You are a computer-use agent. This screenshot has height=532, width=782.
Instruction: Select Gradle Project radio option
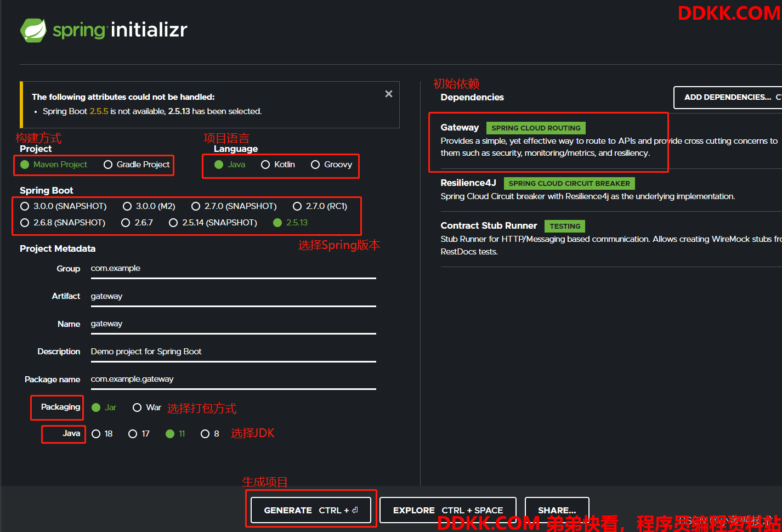point(137,165)
